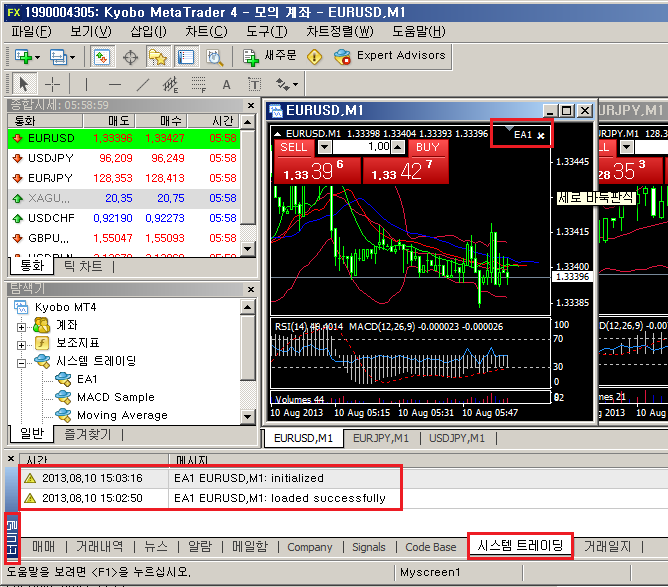Image resolution: width=668 pixels, height=587 pixels.
Task: Open the 도구(T) menu
Action: [267, 31]
